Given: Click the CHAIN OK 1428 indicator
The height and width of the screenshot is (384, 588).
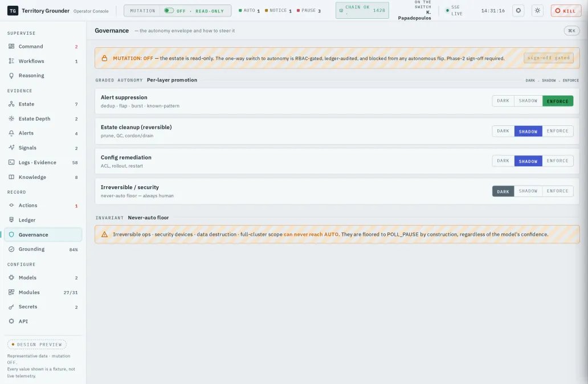Looking at the screenshot, I should 362,10.
